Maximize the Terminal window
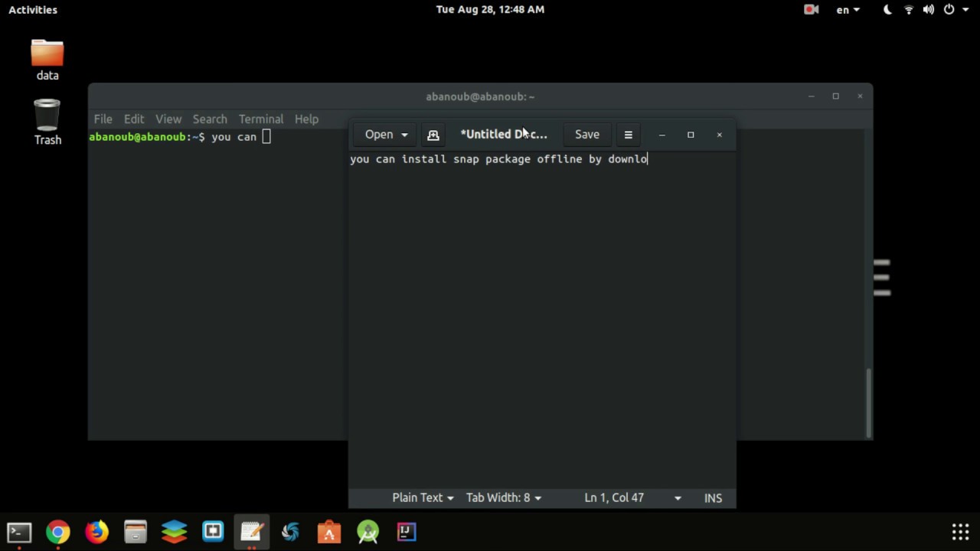The height and width of the screenshot is (551, 980). pos(836,96)
